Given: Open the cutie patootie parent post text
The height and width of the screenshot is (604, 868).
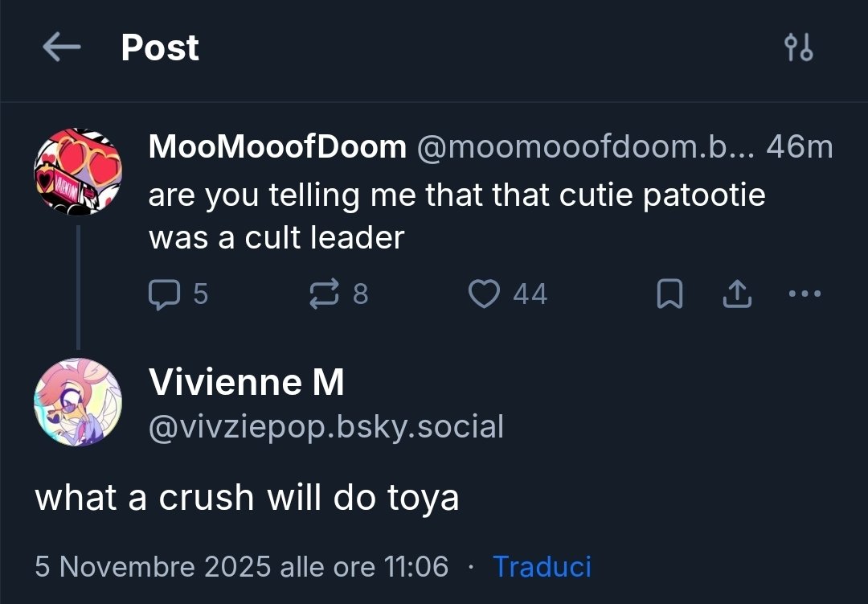Looking at the screenshot, I should pyautogui.click(x=457, y=216).
